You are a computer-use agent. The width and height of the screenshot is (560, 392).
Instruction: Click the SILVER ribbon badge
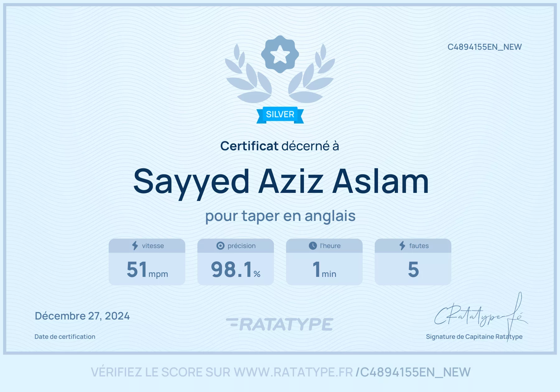tap(280, 115)
